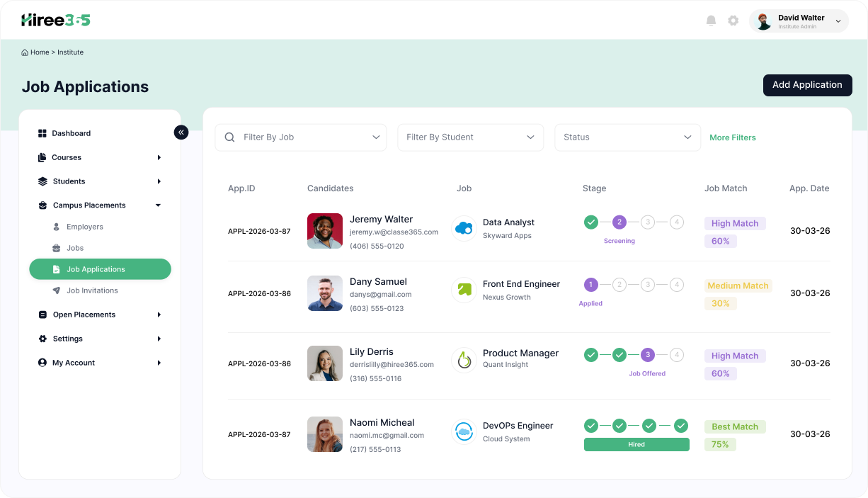
Task: Click the Nexus Growth company logo
Action: (x=464, y=290)
